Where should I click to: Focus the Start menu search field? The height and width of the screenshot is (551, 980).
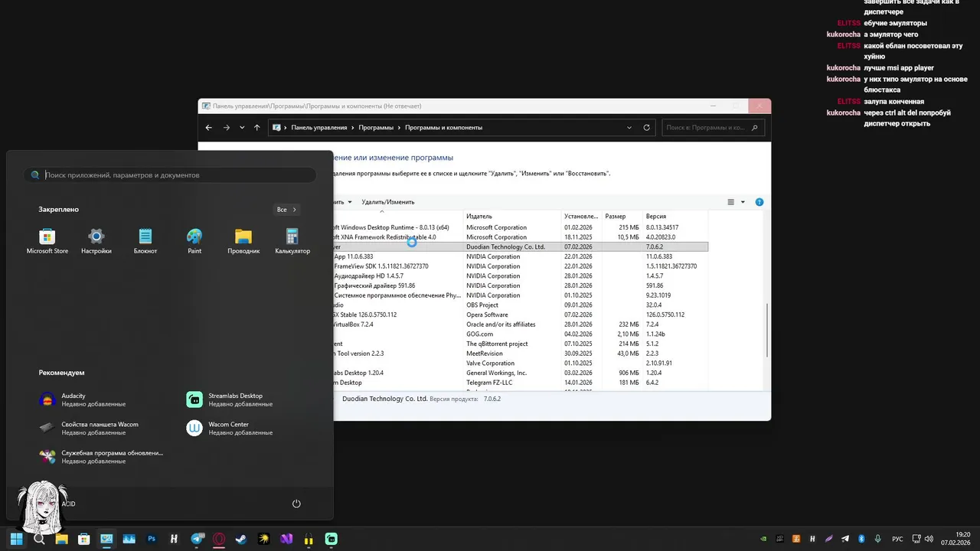[x=170, y=175]
